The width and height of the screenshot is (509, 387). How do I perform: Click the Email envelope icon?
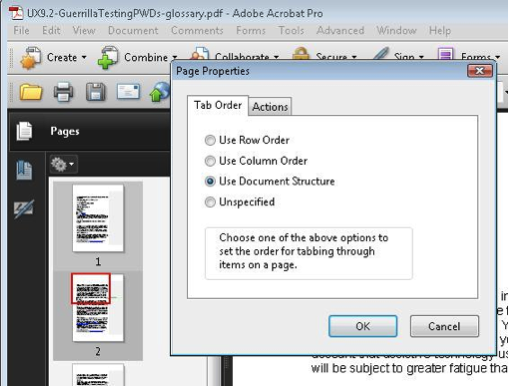click(128, 91)
